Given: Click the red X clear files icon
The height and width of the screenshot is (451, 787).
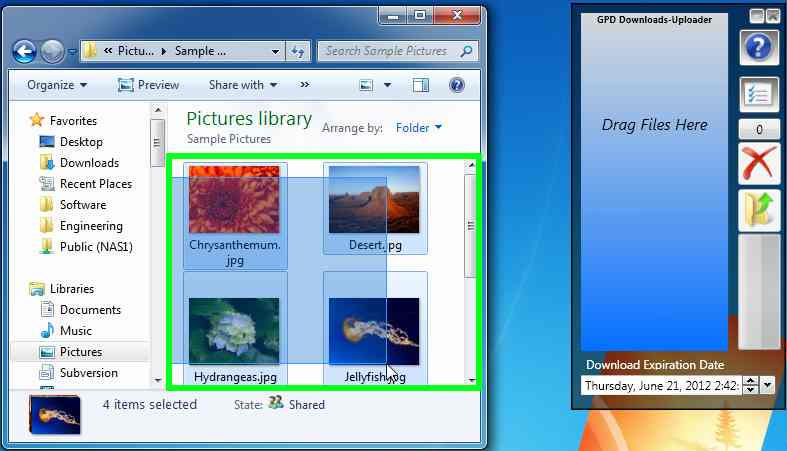Looking at the screenshot, I should (x=758, y=163).
